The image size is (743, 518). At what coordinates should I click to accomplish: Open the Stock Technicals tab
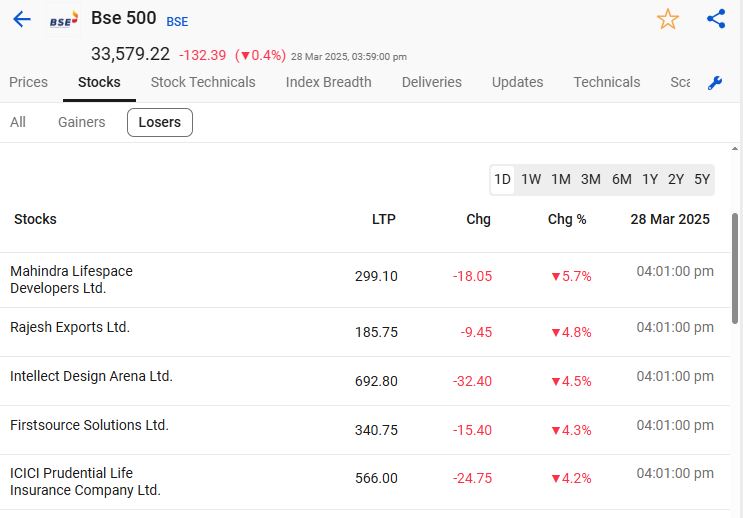click(x=203, y=82)
